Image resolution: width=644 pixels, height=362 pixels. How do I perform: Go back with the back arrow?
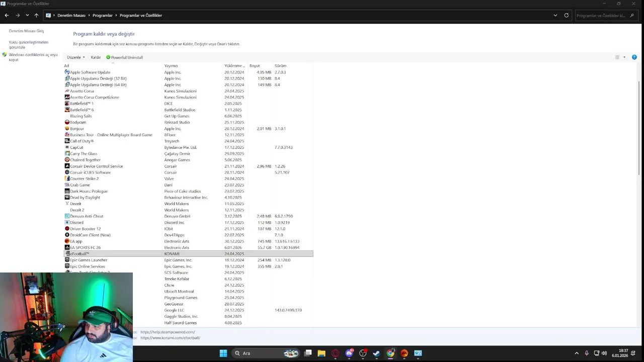click(x=7, y=15)
